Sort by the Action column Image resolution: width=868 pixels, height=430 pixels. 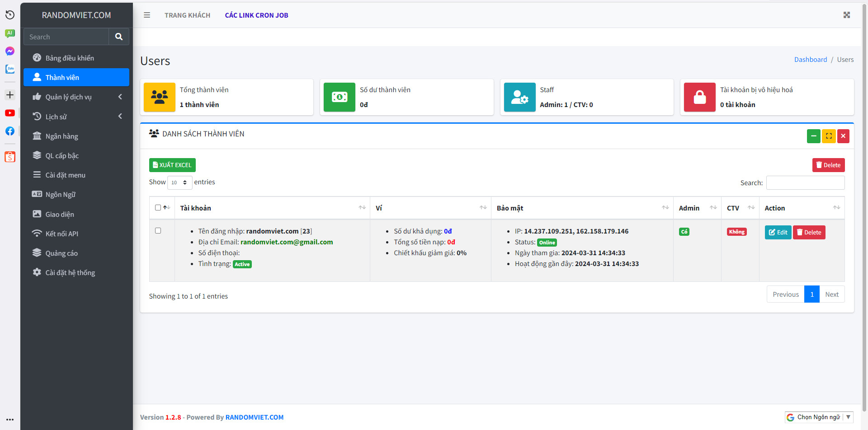pos(802,208)
